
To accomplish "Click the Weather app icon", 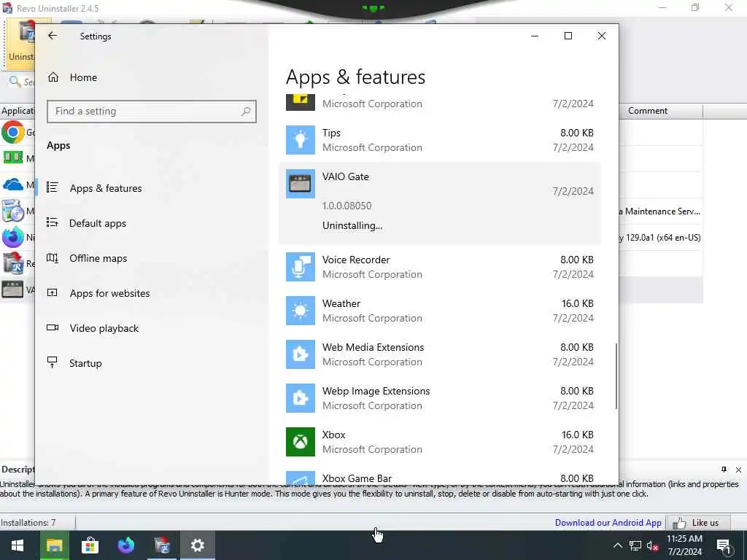I will point(300,311).
